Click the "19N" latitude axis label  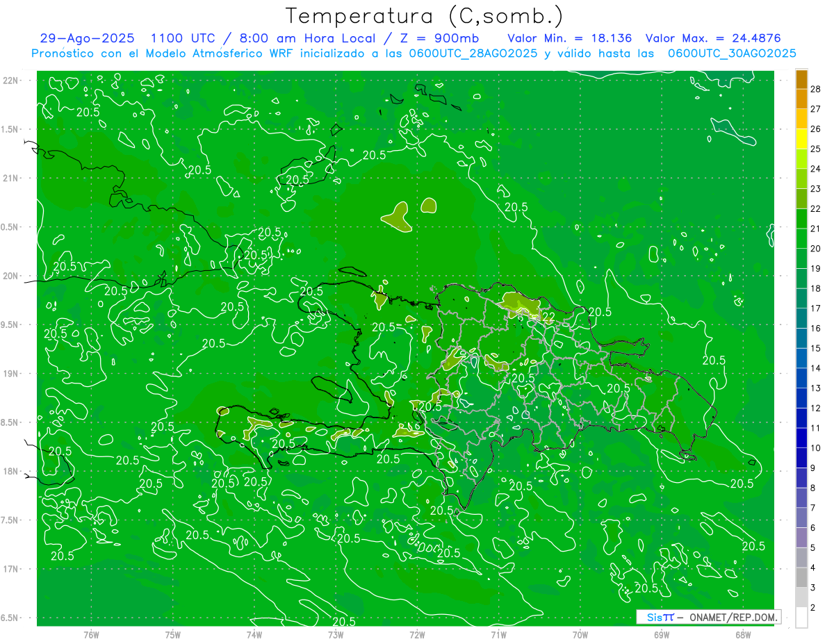click(x=10, y=374)
